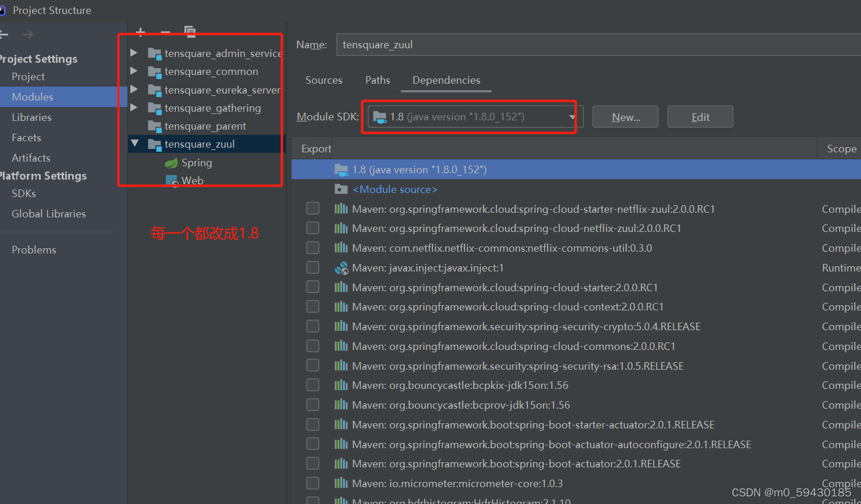Select the Module source row

(x=576, y=190)
